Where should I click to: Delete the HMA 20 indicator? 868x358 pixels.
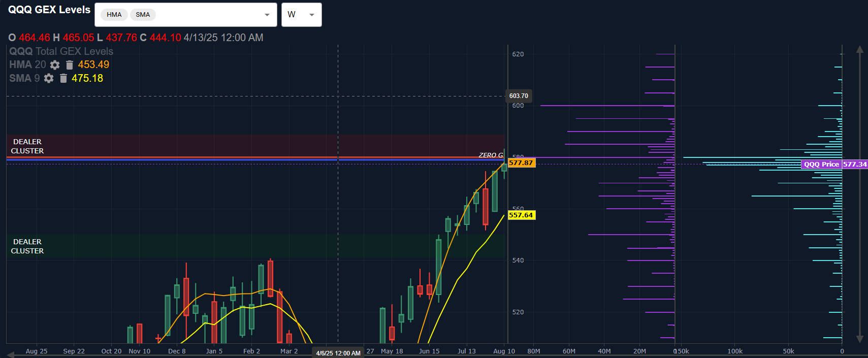click(x=70, y=65)
